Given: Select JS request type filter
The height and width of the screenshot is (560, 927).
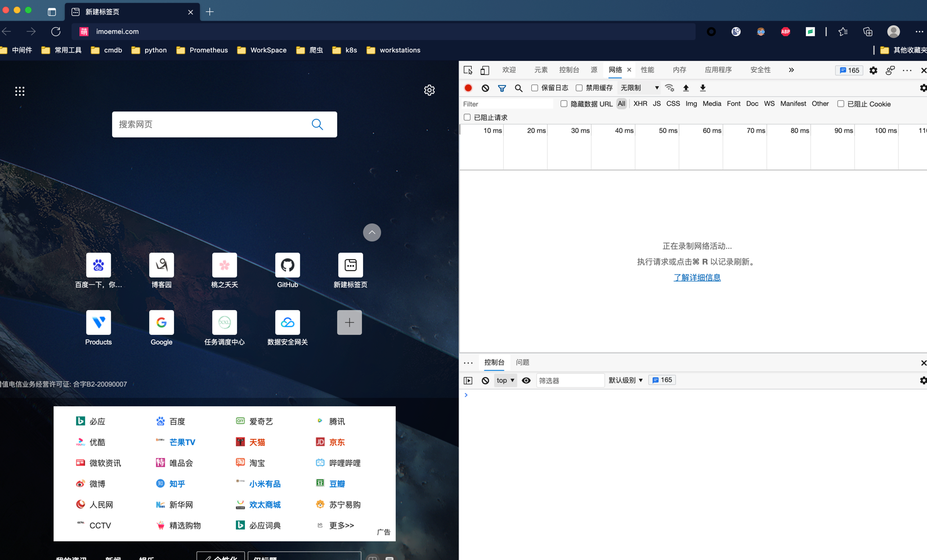Looking at the screenshot, I should pyautogui.click(x=657, y=104).
